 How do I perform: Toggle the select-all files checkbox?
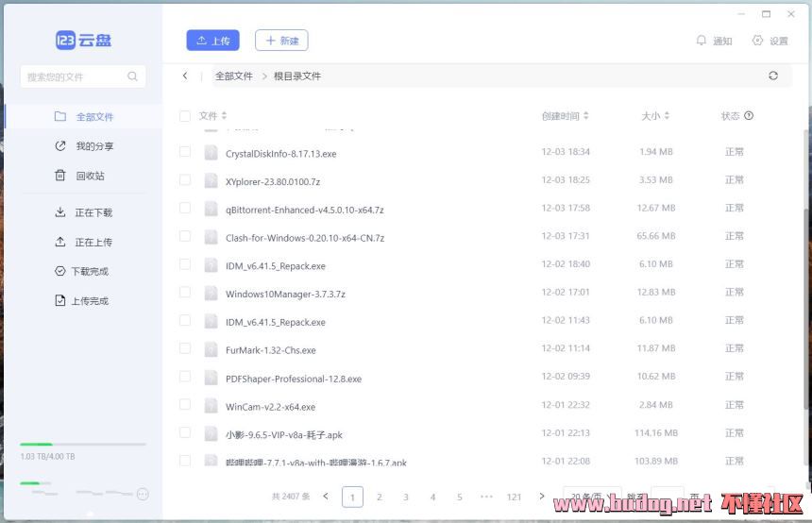(x=185, y=116)
